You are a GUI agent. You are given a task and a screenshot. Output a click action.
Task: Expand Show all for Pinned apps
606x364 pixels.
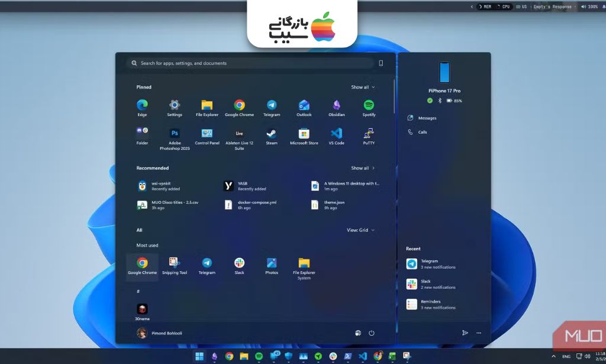363,88
